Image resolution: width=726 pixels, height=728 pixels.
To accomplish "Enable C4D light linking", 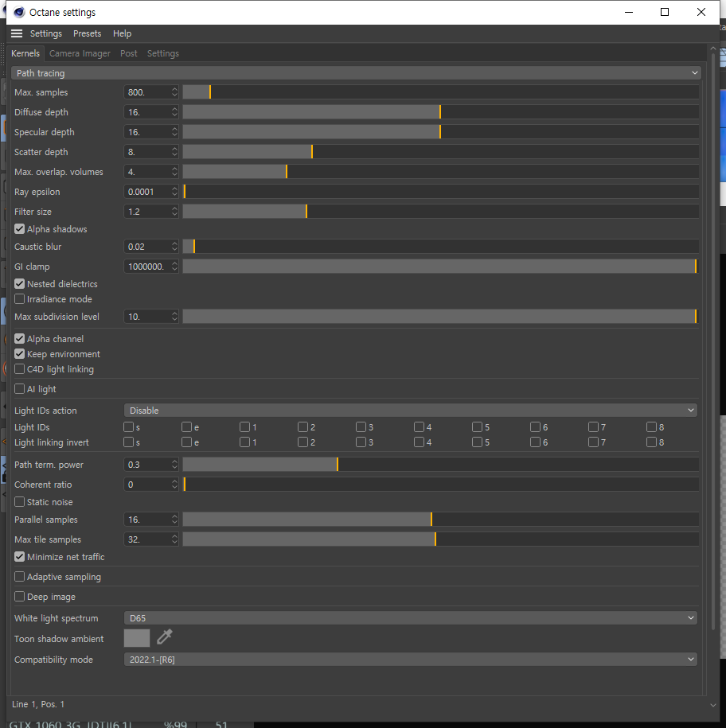I will click(x=20, y=369).
